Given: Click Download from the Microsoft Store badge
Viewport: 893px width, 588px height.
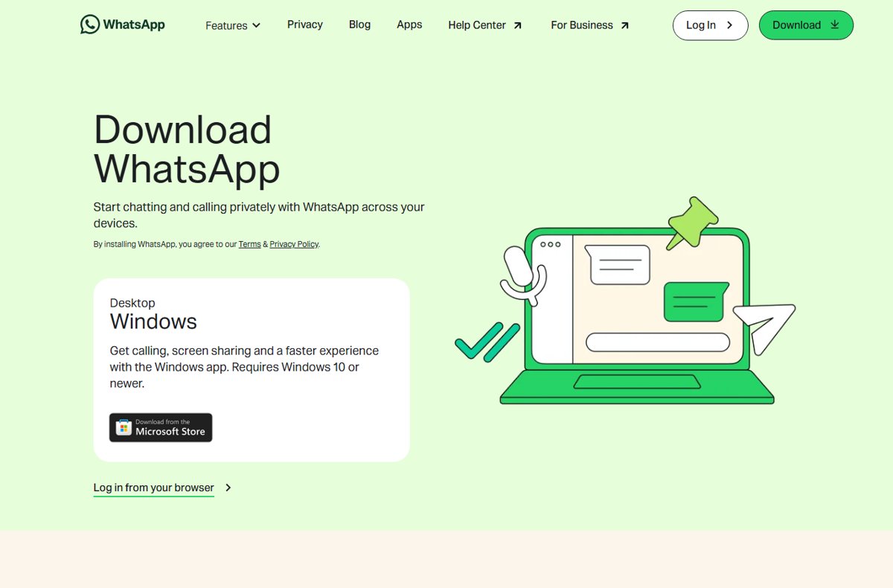Looking at the screenshot, I should [161, 427].
